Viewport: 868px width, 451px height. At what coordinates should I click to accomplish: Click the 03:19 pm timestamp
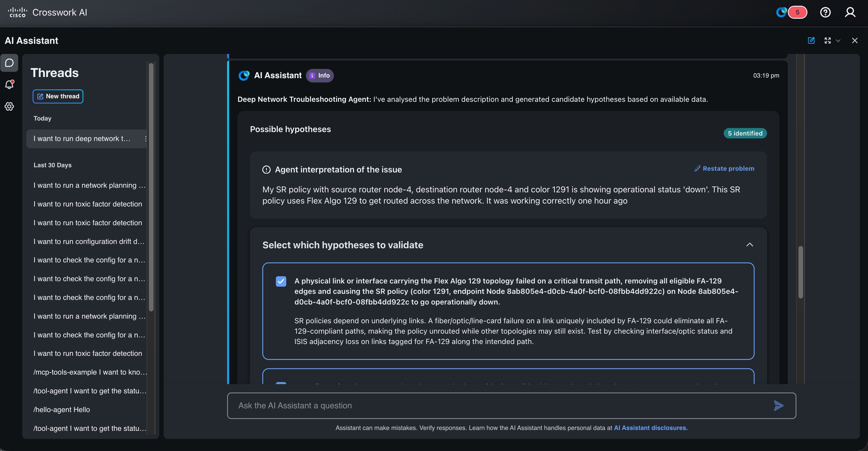pyautogui.click(x=766, y=76)
